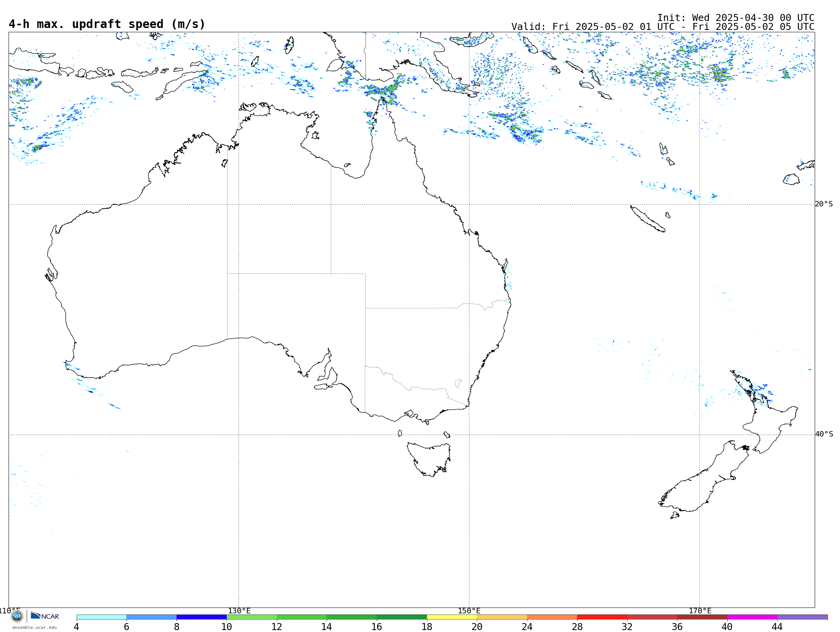Click the dark blue 8-10 color swatch

pos(202,617)
